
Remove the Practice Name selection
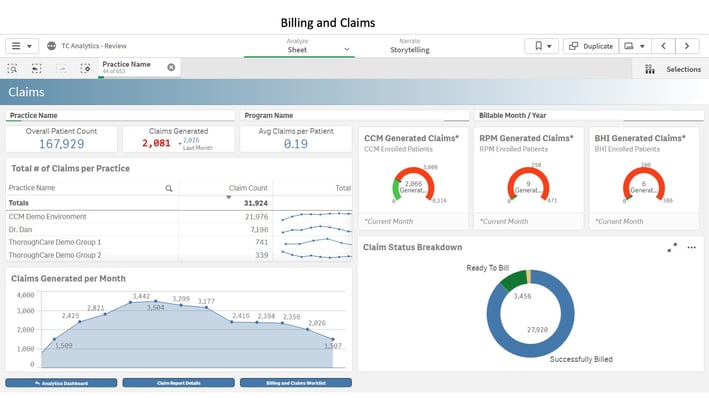[171, 67]
